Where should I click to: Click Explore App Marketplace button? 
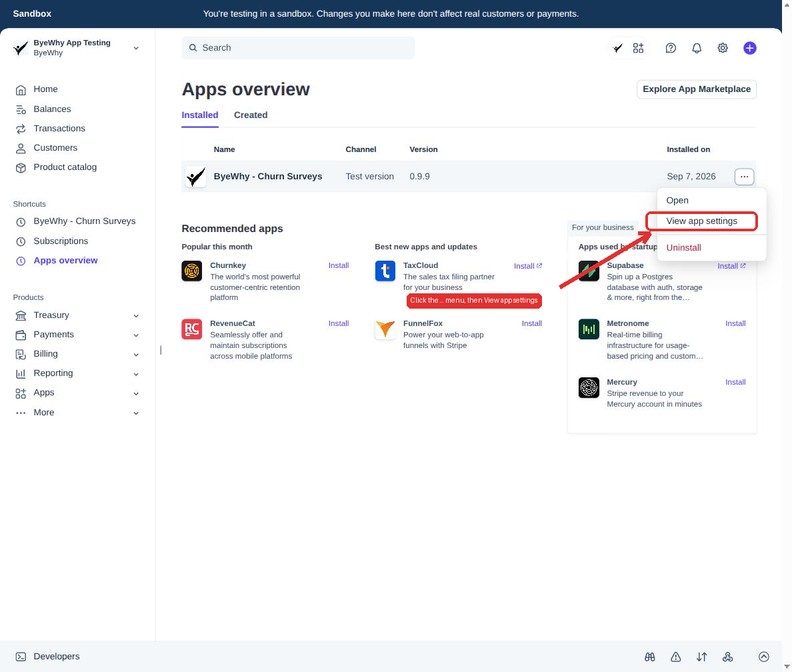(697, 89)
